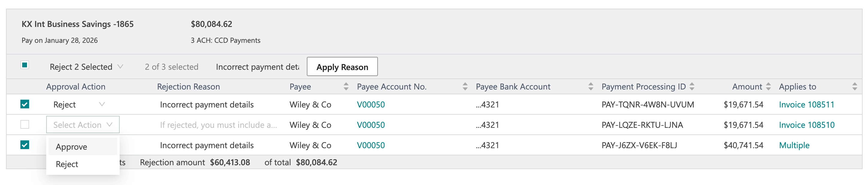This screenshot has width=868, height=185.
Task: Sort by the Payee column arrows
Action: (346, 87)
